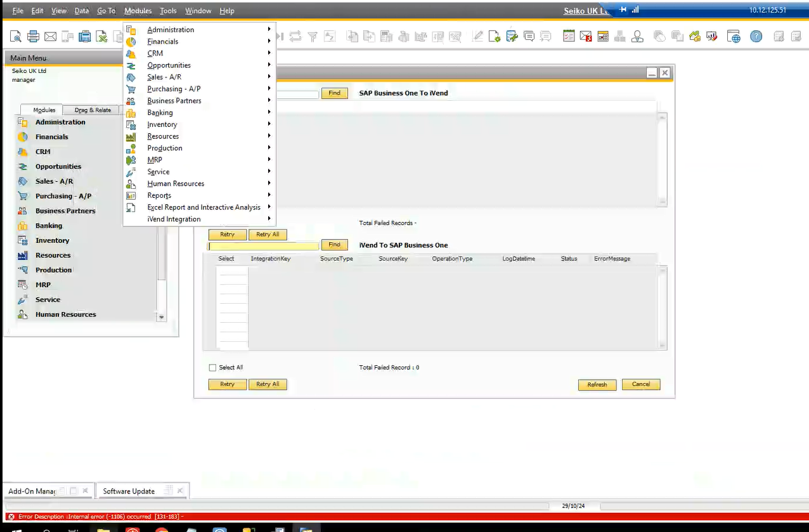Open the Software Update minimized window tab

pyautogui.click(x=143, y=491)
